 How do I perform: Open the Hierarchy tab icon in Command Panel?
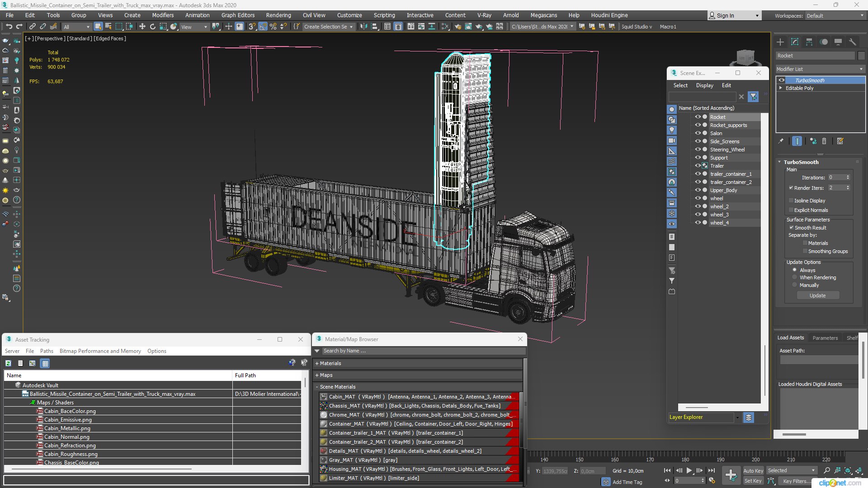click(x=809, y=42)
